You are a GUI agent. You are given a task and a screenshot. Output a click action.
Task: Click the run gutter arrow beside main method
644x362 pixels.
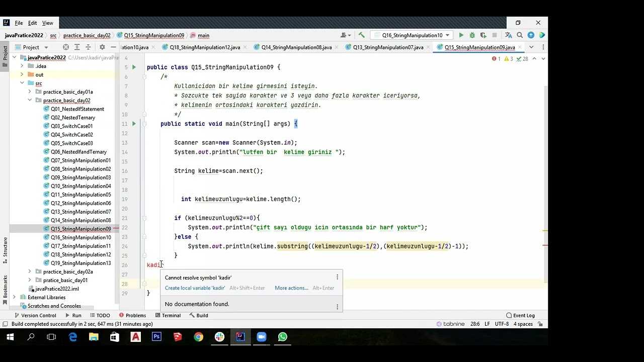pos(134,124)
